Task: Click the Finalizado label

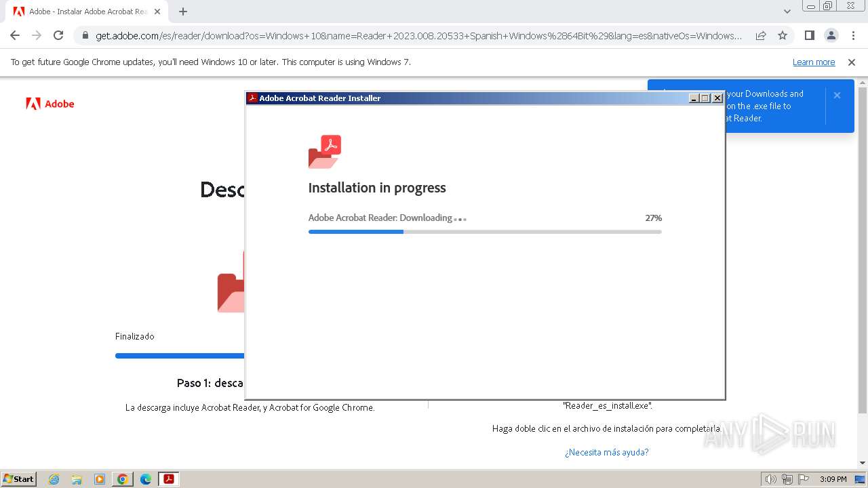Action: click(x=134, y=336)
